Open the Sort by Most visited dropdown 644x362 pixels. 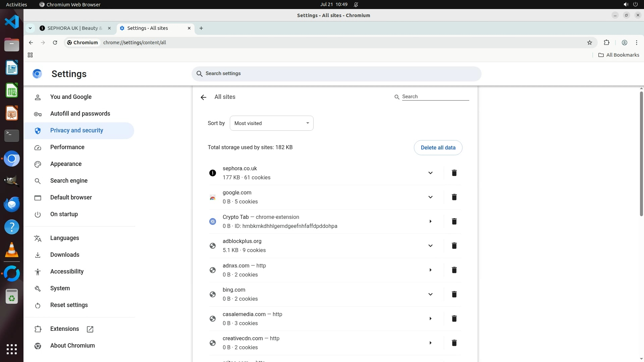[x=271, y=123]
